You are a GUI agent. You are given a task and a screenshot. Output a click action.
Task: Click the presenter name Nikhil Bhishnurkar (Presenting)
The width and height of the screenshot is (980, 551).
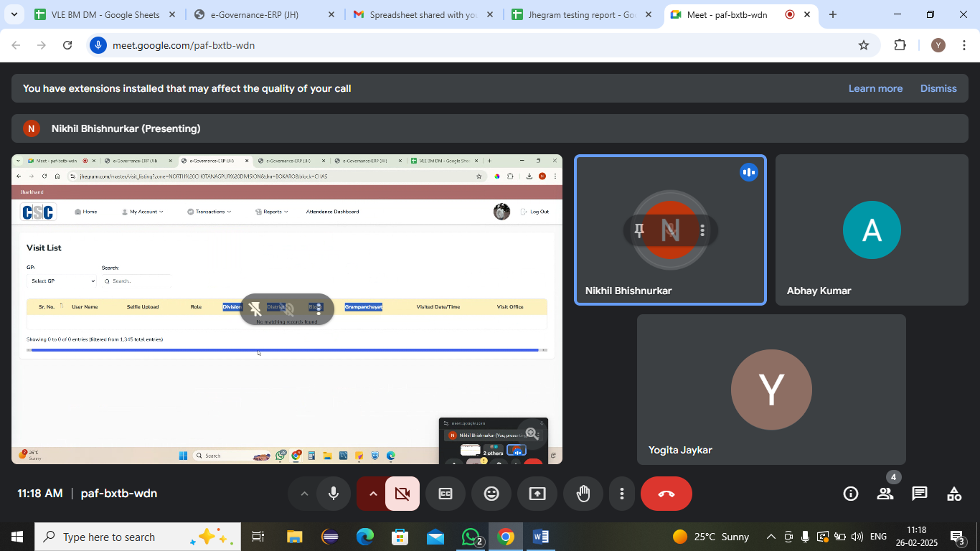pos(126,128)
